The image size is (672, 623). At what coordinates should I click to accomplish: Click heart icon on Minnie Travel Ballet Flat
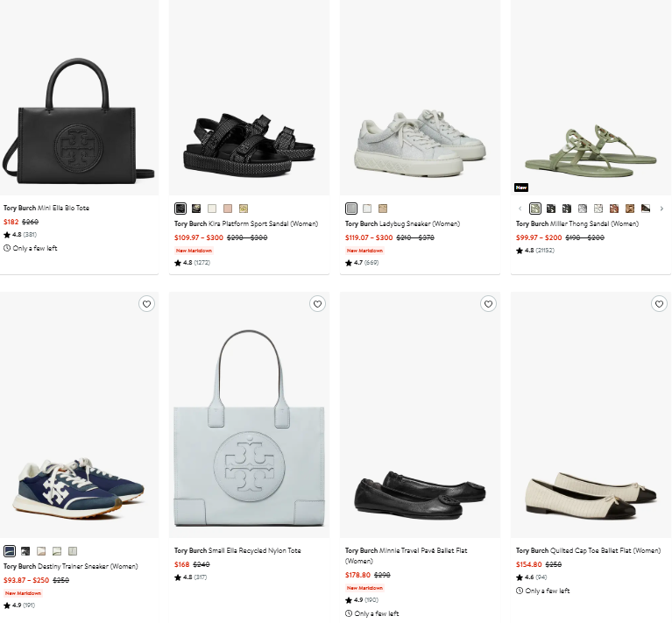click(x=488, y=304)
